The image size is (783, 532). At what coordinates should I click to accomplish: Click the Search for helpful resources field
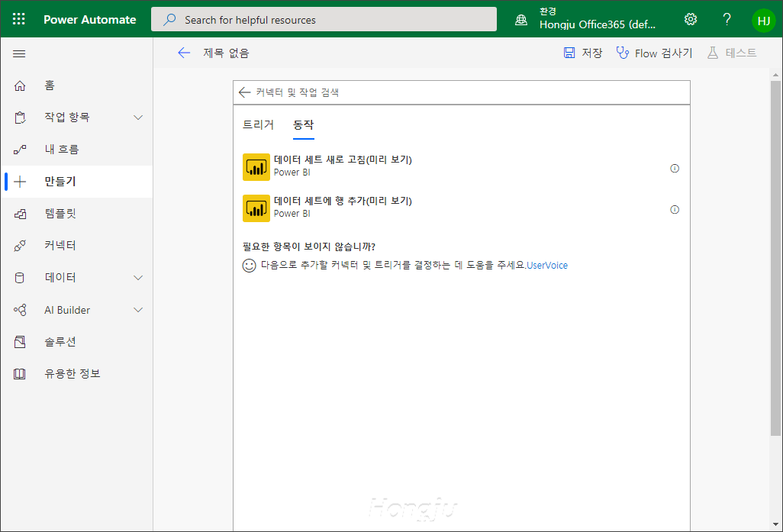click(x=324, y=20)
